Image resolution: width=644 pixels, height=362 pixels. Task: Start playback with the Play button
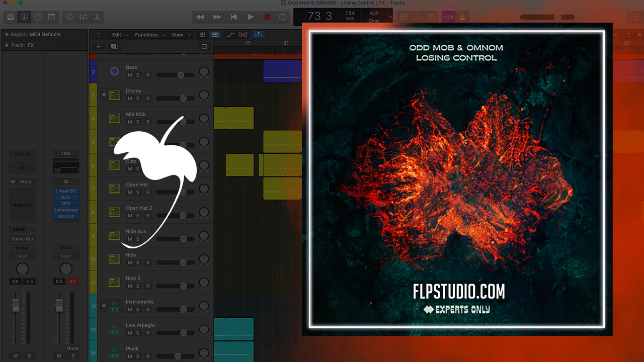tap(251, 17)
